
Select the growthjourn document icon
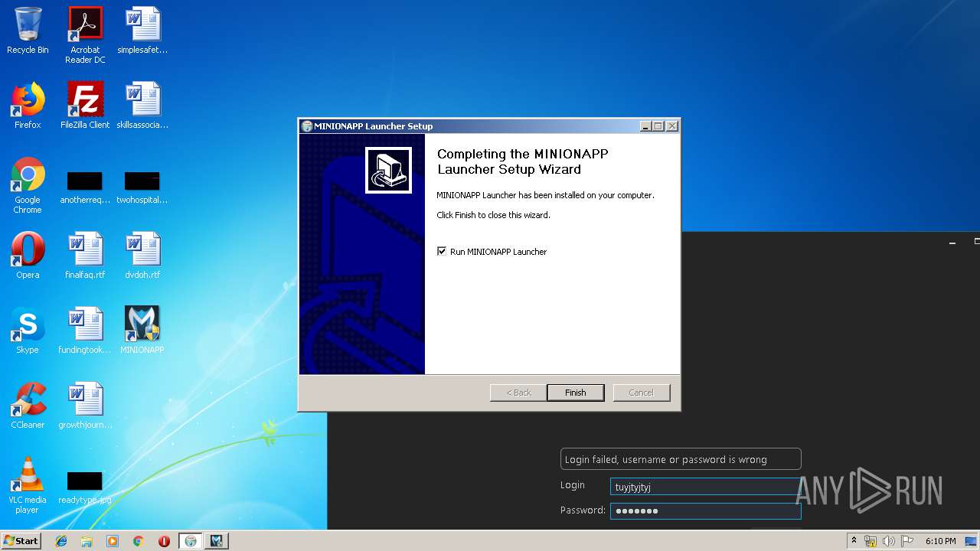(x=85, y=406)
